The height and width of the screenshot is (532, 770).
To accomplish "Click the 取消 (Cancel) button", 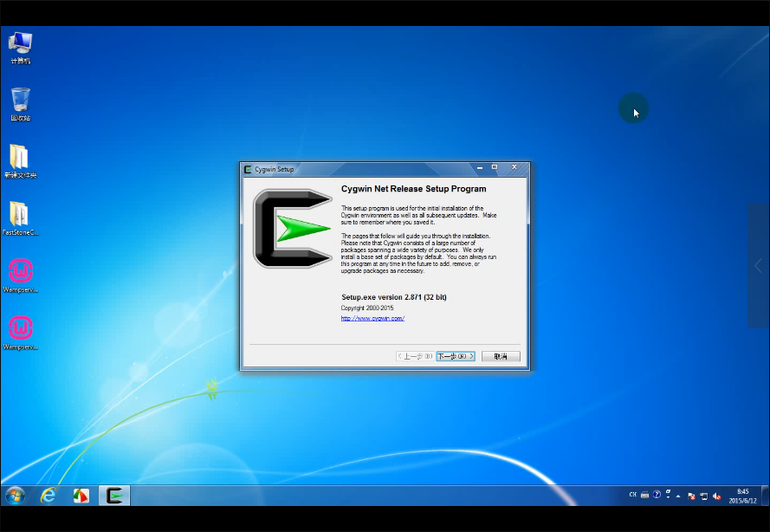I will [x=501, y=356].
